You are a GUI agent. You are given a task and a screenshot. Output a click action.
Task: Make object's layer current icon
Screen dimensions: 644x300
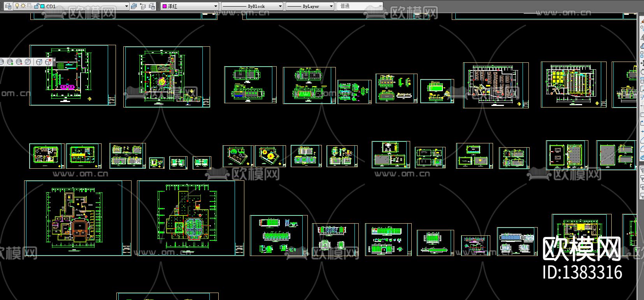[134, 6]
